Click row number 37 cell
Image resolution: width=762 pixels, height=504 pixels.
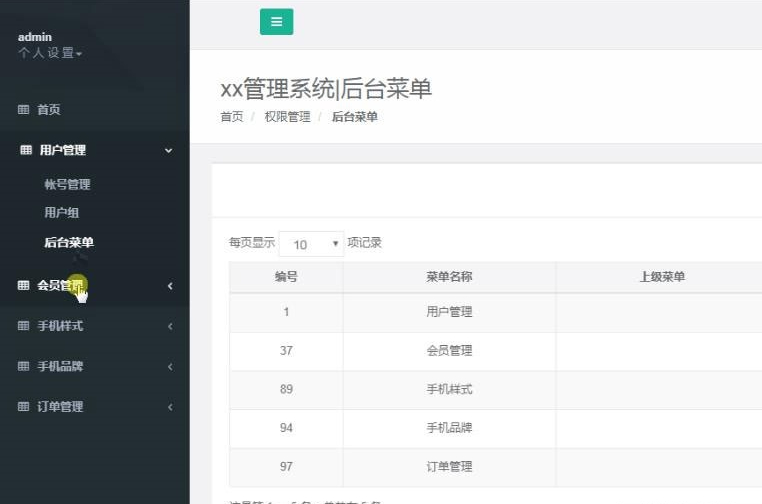pos(286,351)
